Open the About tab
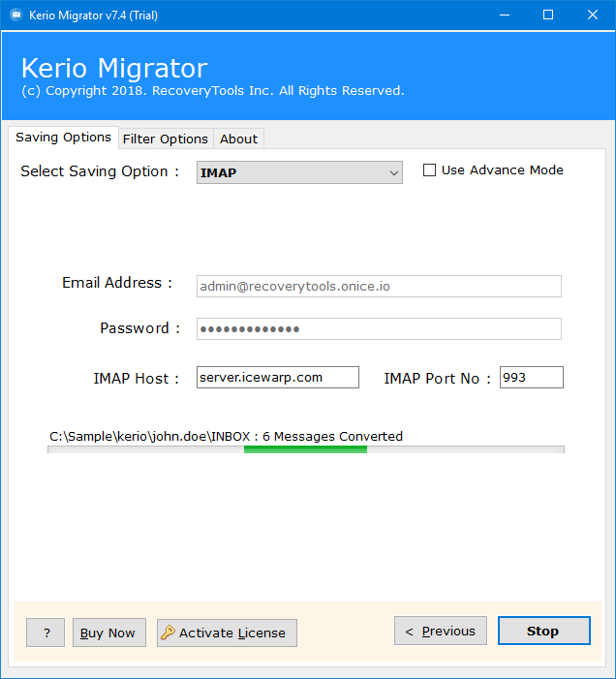 click(x=238, y=139)
